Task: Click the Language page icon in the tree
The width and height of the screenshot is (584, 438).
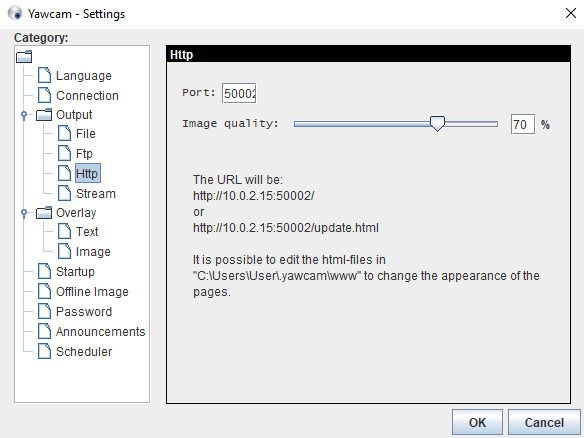Action: click(44, 75)
